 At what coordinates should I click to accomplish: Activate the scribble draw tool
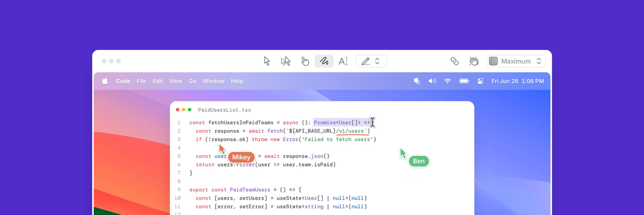[x=324, y=61]
